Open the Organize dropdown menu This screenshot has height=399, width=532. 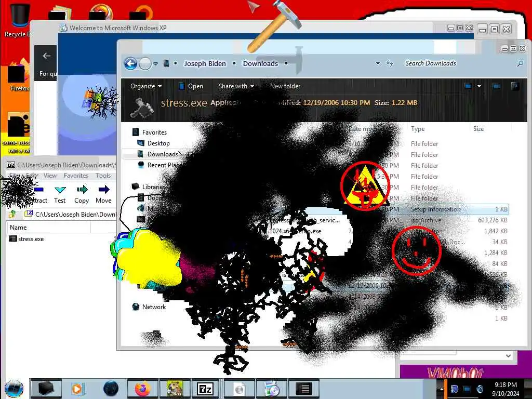point(146,86)
